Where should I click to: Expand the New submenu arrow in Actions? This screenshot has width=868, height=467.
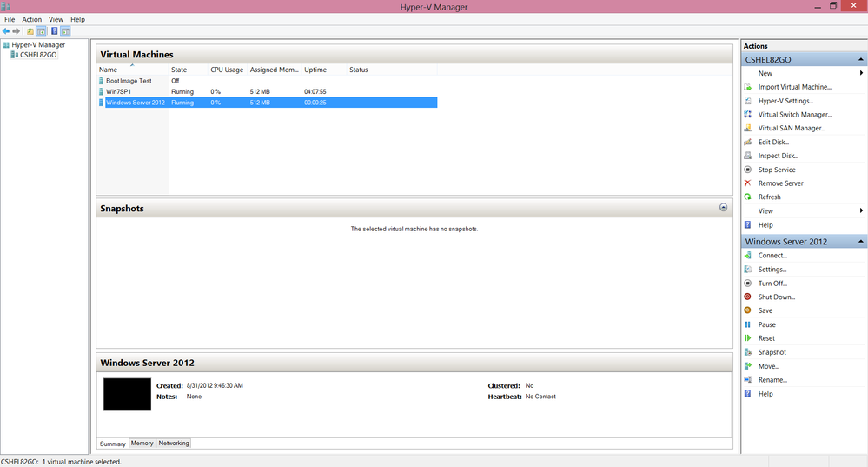pyautogui.click(x=861, y=73)
